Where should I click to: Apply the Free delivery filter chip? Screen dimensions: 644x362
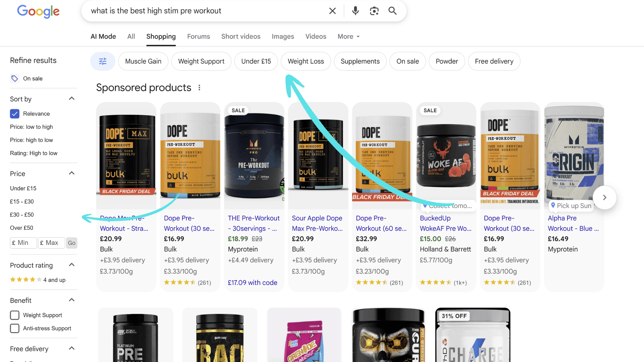tap(494, 61)
